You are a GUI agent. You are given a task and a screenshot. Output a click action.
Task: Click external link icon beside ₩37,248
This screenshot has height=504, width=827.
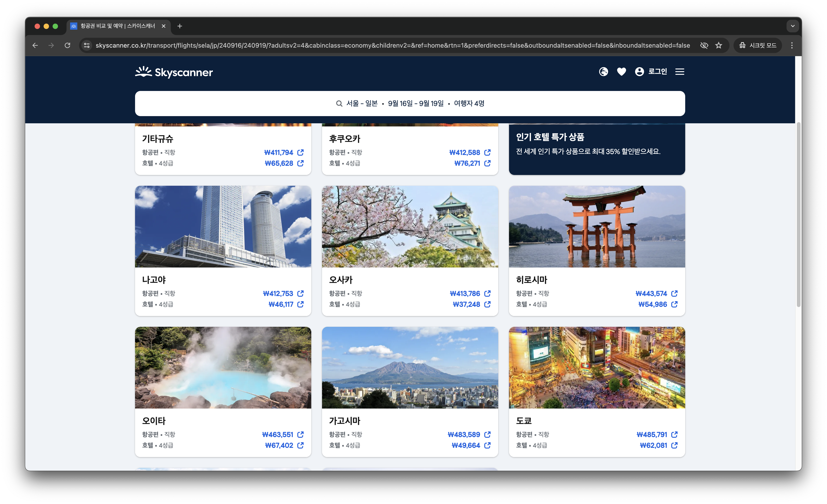[487, 304]
